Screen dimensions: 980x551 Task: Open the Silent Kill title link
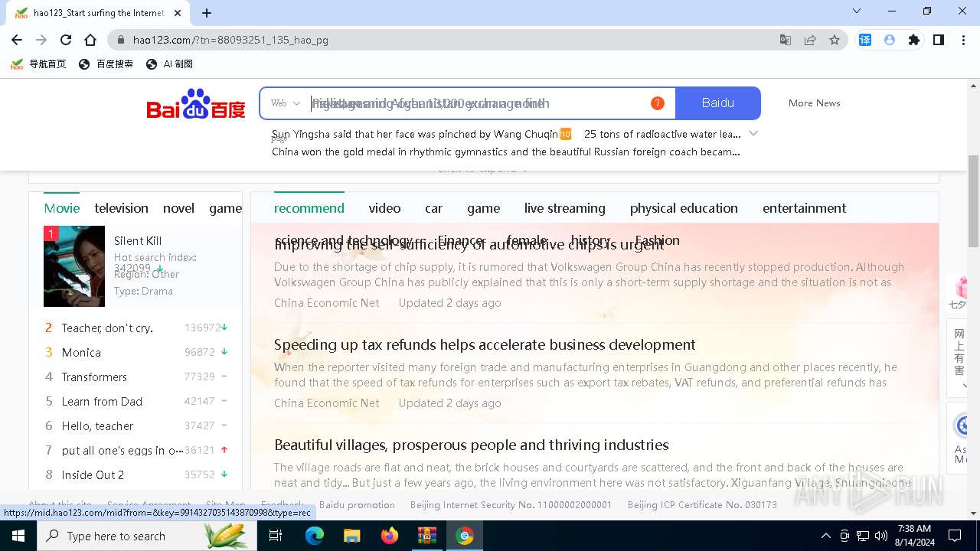[138, 241]
